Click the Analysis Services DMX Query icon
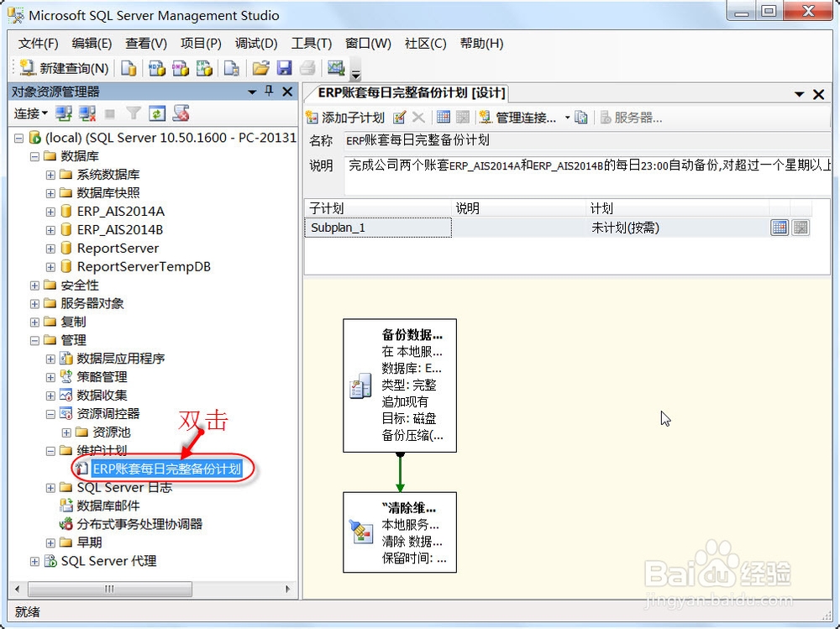The height and width of the screenshot is (629, 840). tap(181, 68)
